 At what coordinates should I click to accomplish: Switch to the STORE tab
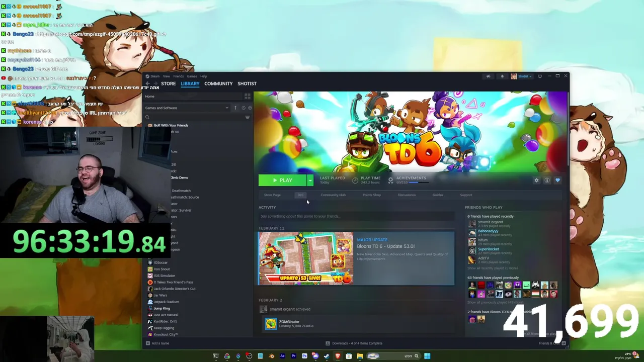[x=168, y=83]
